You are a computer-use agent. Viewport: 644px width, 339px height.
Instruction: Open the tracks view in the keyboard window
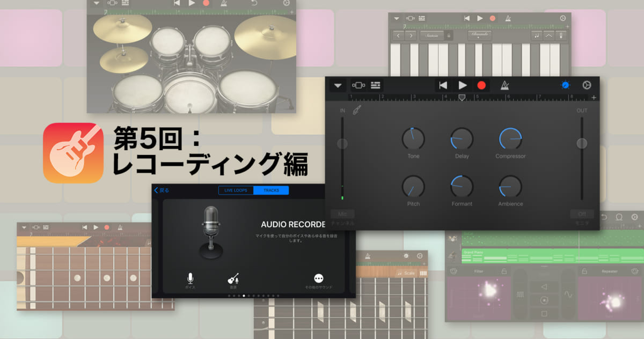pos(411,18)
